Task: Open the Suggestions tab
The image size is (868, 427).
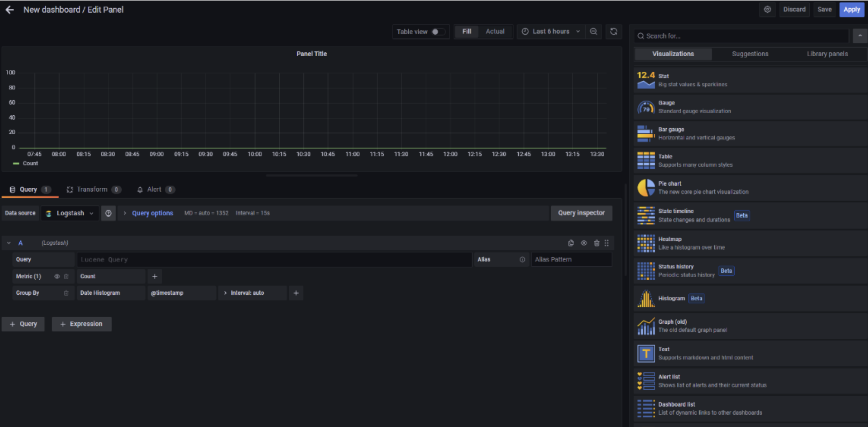Action: (x=750, y=54)
